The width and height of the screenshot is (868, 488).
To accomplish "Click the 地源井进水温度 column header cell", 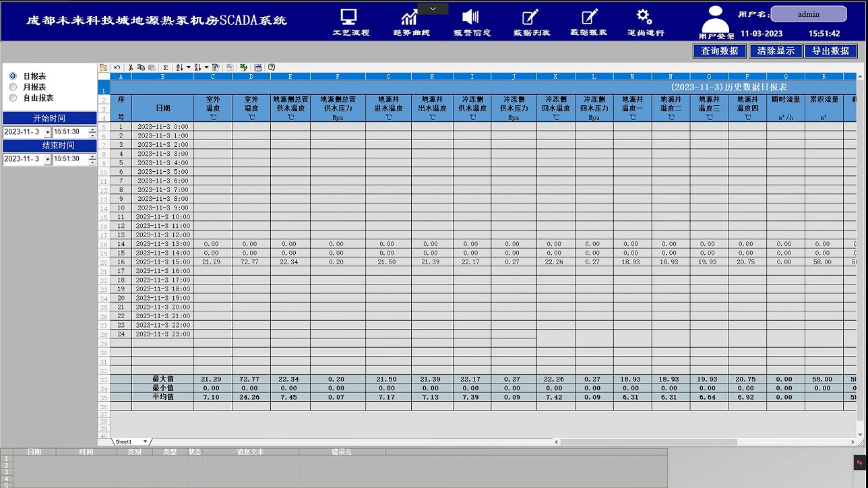I will [x=389, y=108].
